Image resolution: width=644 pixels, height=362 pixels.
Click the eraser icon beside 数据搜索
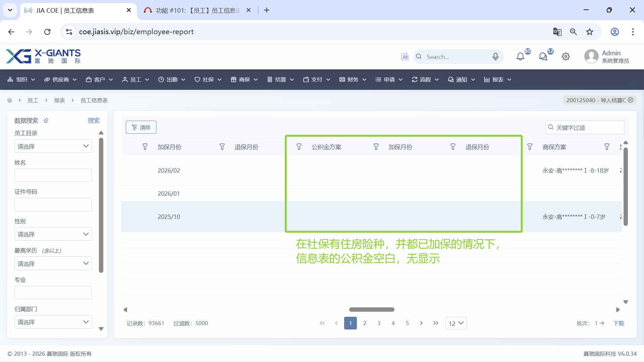46,120
